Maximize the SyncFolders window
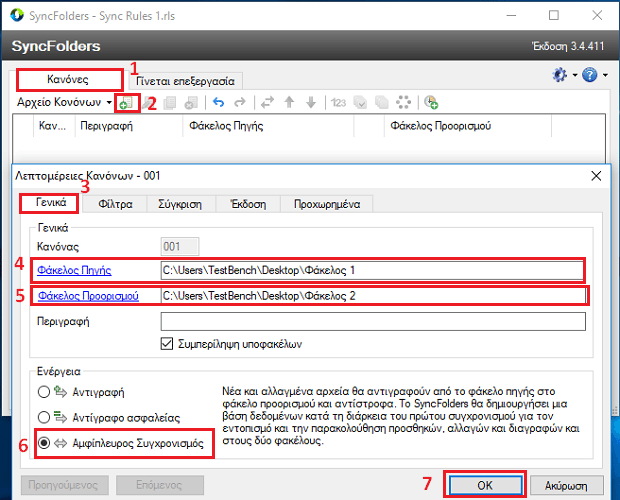The height and width of the screenshot is (500, 620). 554,15
